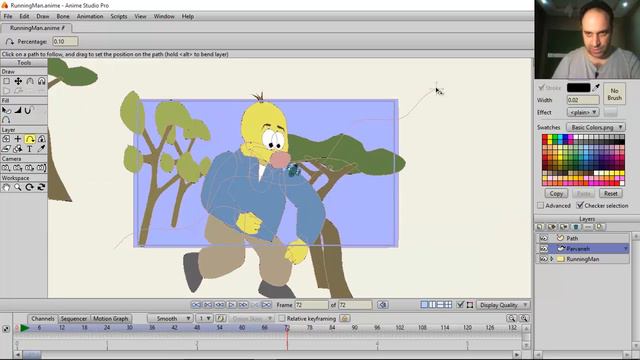Choose the Select Shape fill tool
The height and width of the screenshot is (360, 640).
pos(6,110)
